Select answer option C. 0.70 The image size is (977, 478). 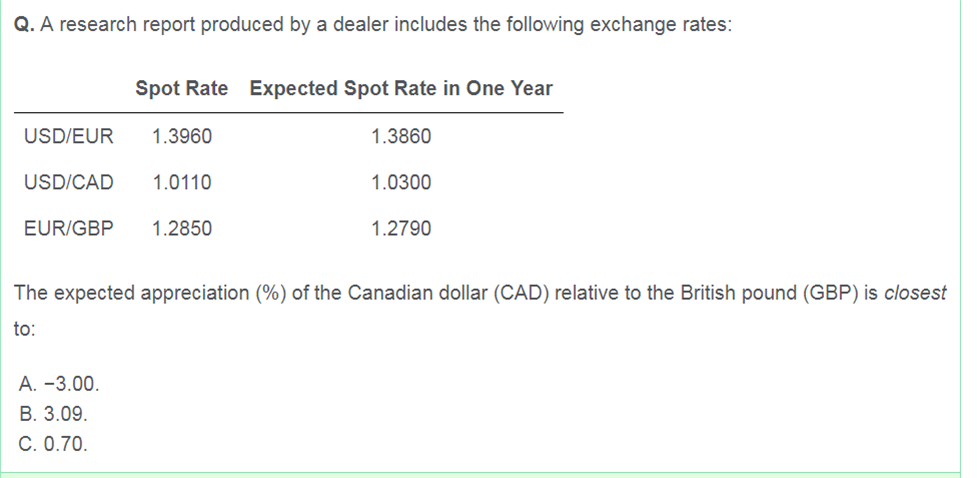point(53,444)
